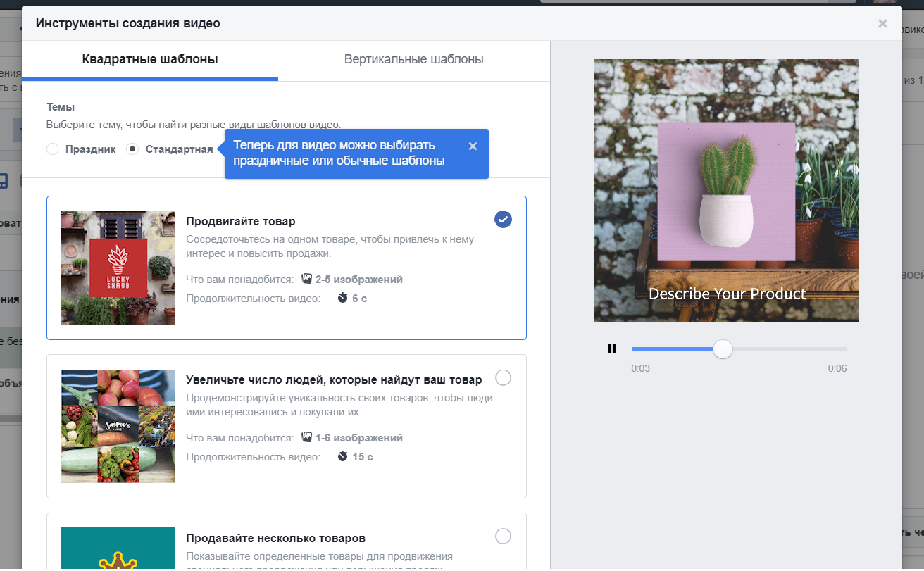Select the 'Увеличьте число людей' template circle
Image resolution: width=924 pixels, height=571 pixels.
tap(503, 377)
